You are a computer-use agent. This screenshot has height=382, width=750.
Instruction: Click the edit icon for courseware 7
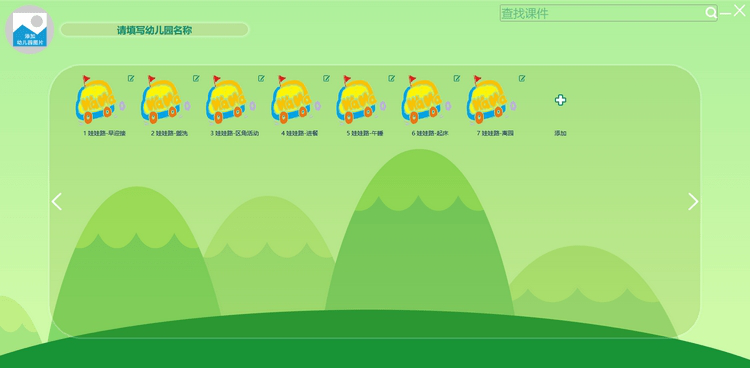522,78
